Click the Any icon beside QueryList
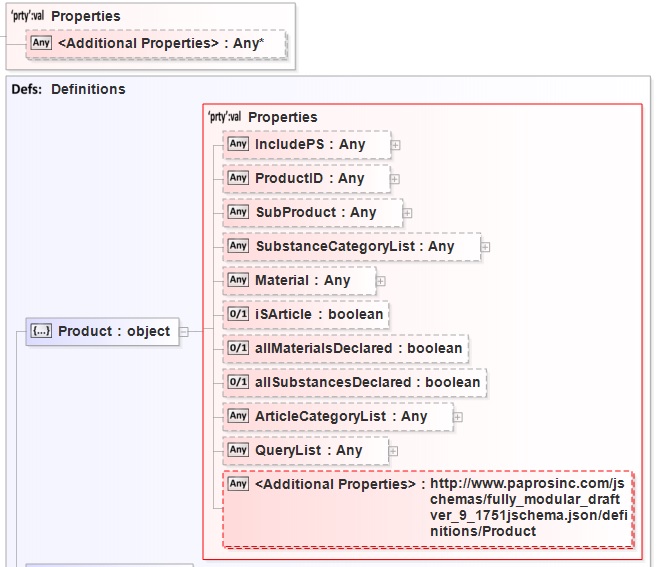The width and height of the screenshot is (662, 567). [238, 450]
